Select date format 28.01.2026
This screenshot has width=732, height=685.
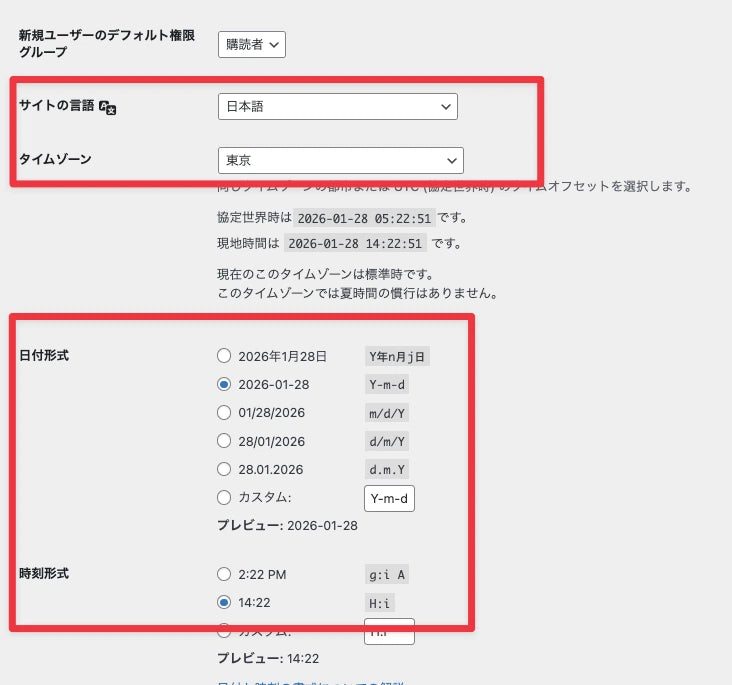tap(224, 469)
